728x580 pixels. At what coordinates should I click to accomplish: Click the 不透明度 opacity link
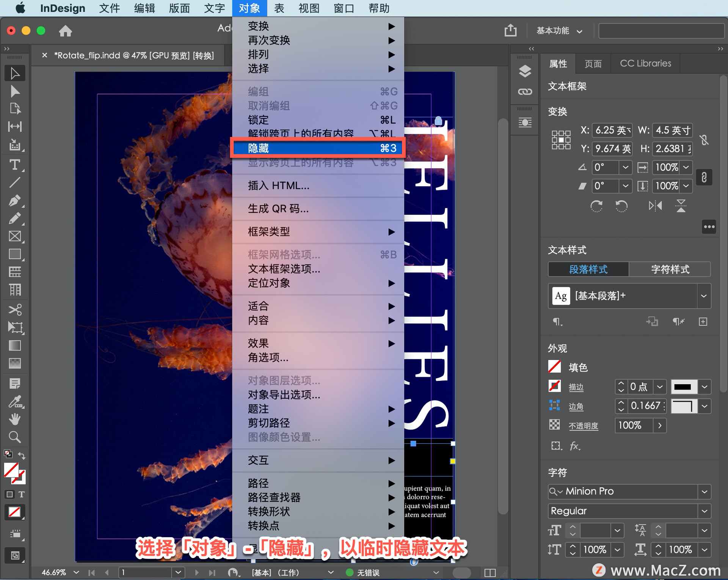(x=583, y=426)
